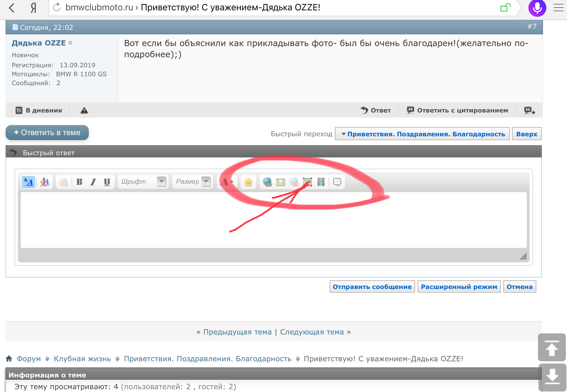
Task: Click the insert image icon
Action: 308,182
